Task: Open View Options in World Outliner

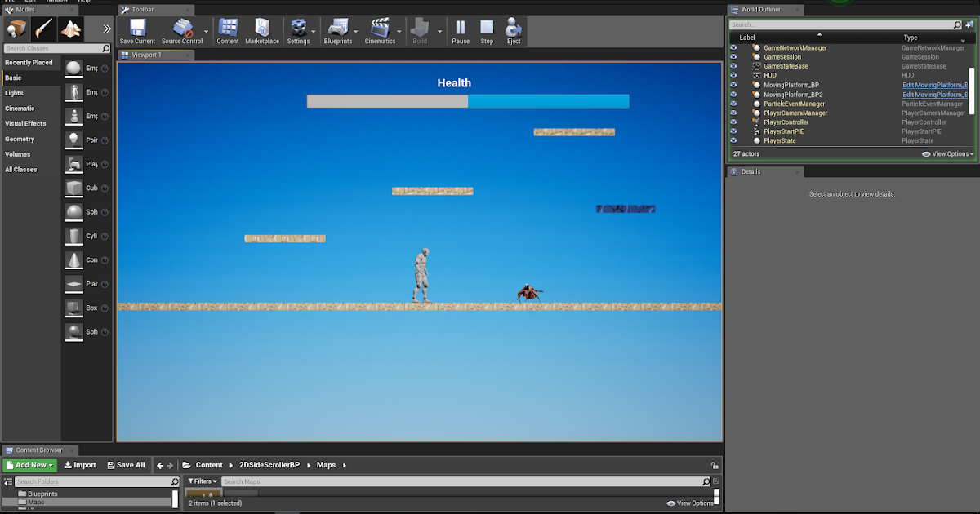Action: [947, 153]
